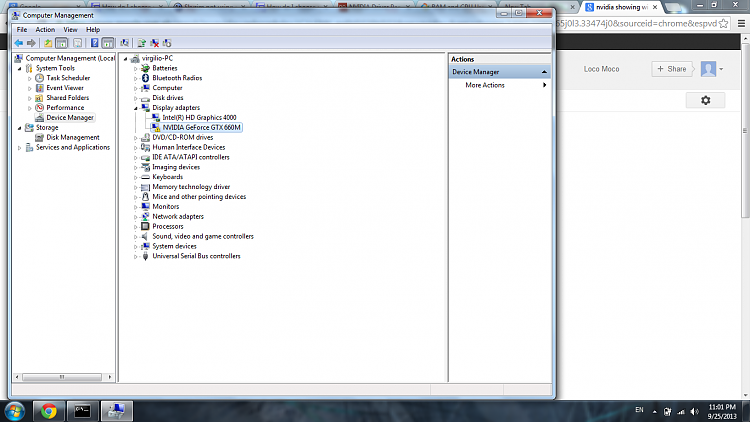The height and width of the screenshot is (422, 750).
Task: Click the DVD/CD-ROM drives category icon
Action: point(145,137)
